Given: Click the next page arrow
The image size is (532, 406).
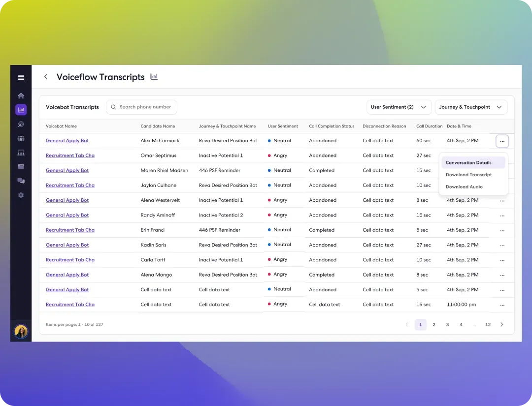Looking at the screenshot, I should pyautogui.click(x=502, y=325).
